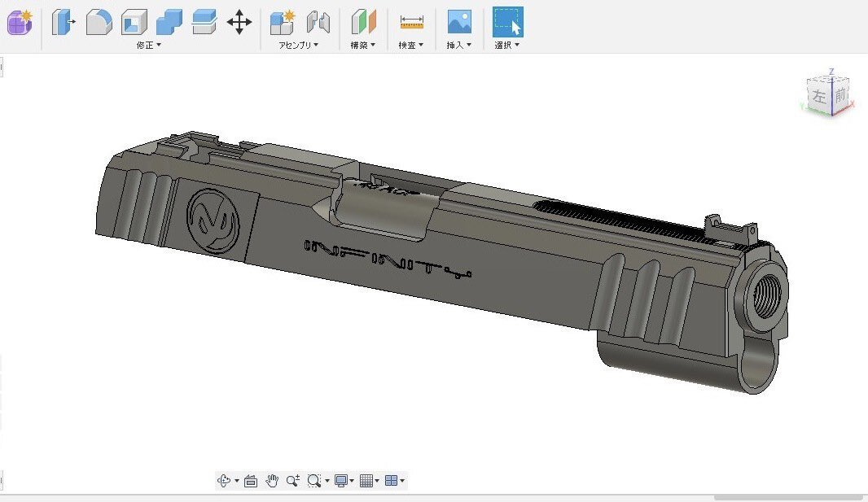Viewport: 868px width, 502px height.
Task: Expand the アセンブリ dropdown menu
Action: pyautogui.click(x=299, y=46)
